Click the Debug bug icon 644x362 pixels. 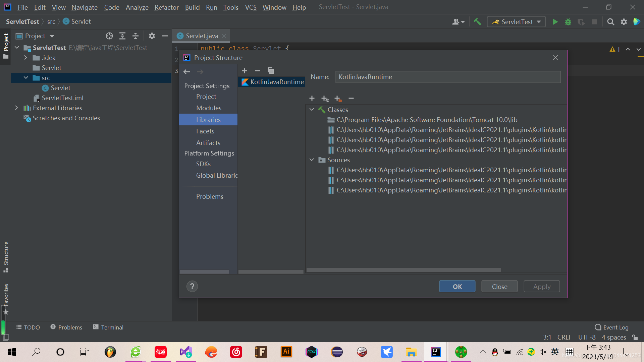(x=568, y=22)
